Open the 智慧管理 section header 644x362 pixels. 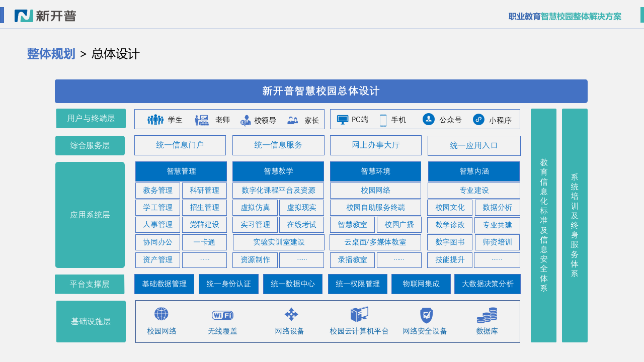[x=181, y=171]
